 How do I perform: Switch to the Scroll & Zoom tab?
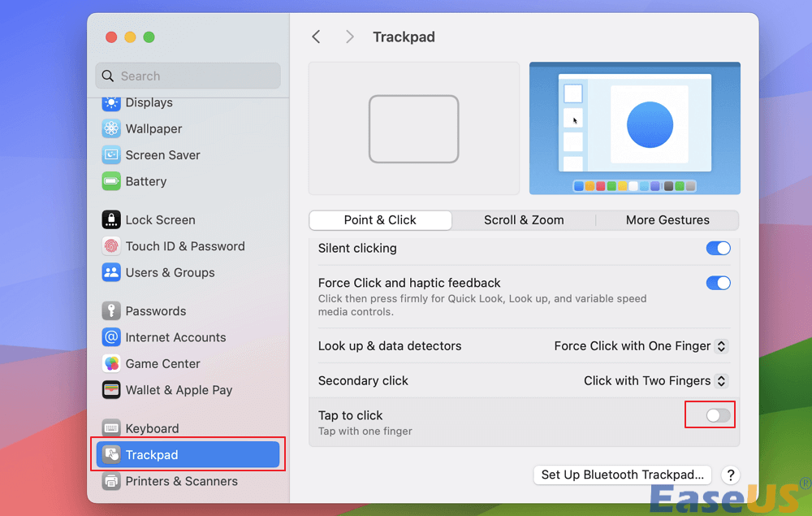pyautogui.click(x=523, y=219)
